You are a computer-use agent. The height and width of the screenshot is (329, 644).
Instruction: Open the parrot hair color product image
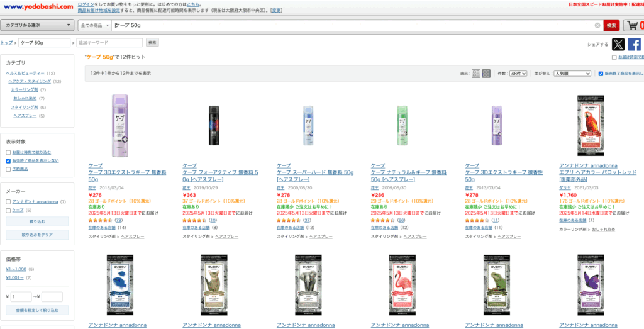(x=591, y=126)
